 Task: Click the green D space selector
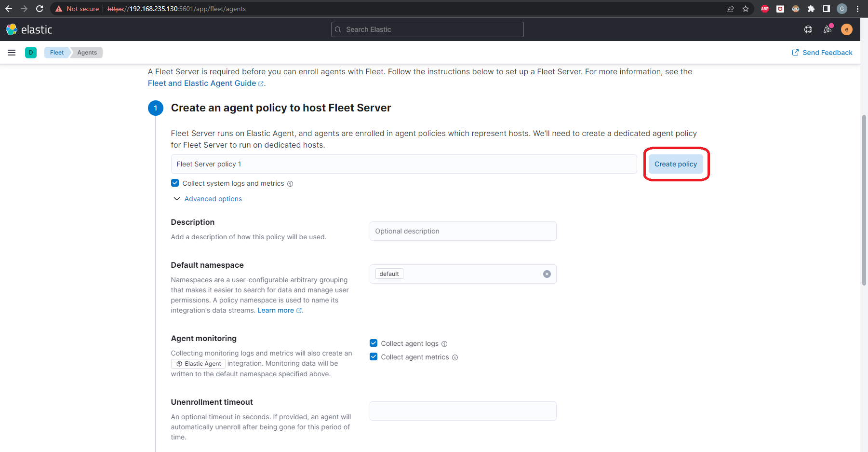31,53
